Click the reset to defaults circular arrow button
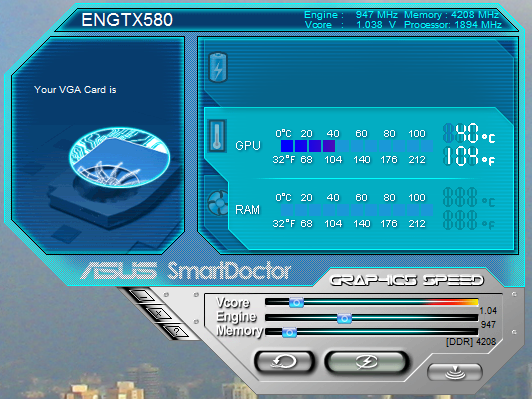The width and height of the screenshot is (532, 399). click(x=284, y=362)
